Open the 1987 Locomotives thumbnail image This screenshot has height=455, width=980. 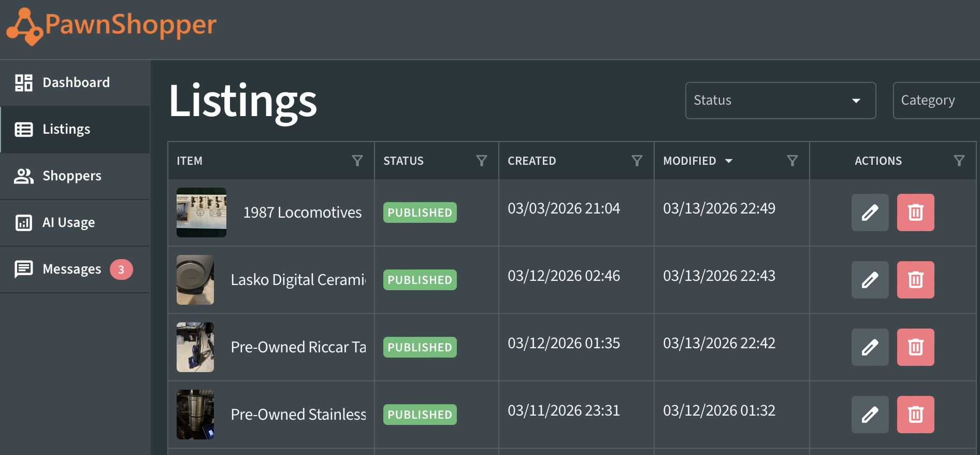pos(201,212)
